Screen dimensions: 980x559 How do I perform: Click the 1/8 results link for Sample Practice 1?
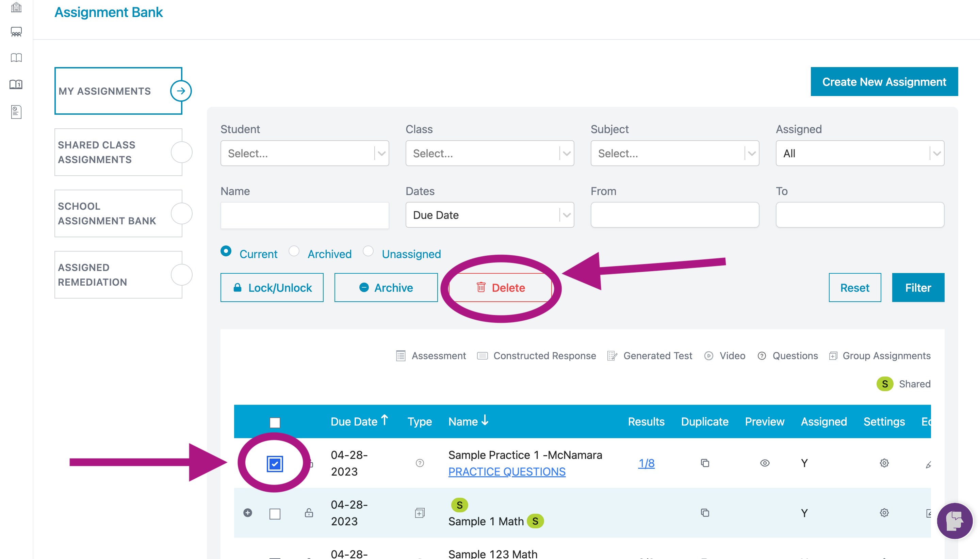click(x=647, y=463)
